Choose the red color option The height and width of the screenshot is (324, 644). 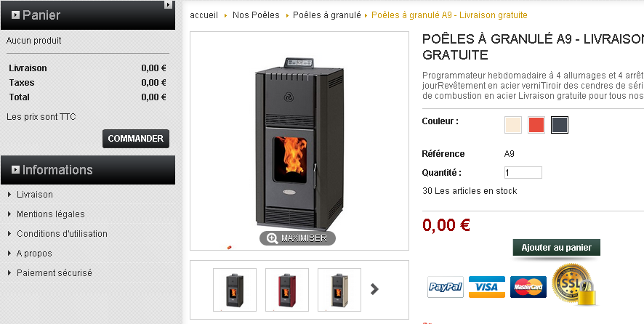(x=536, y=125)
